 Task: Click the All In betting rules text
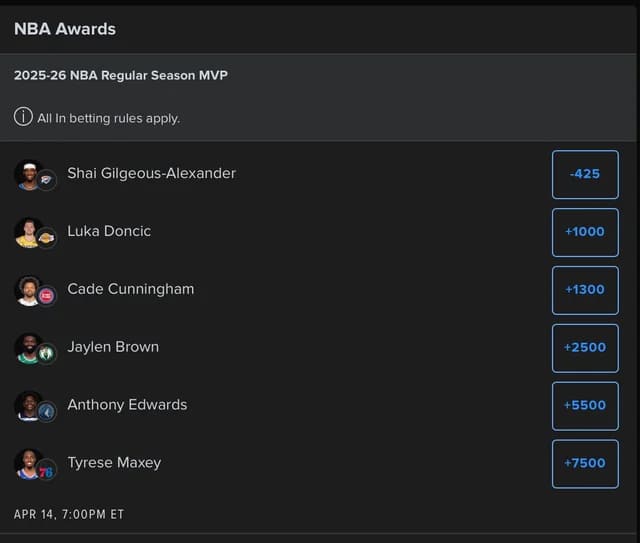pyautogui.click(x=108, y=118)
